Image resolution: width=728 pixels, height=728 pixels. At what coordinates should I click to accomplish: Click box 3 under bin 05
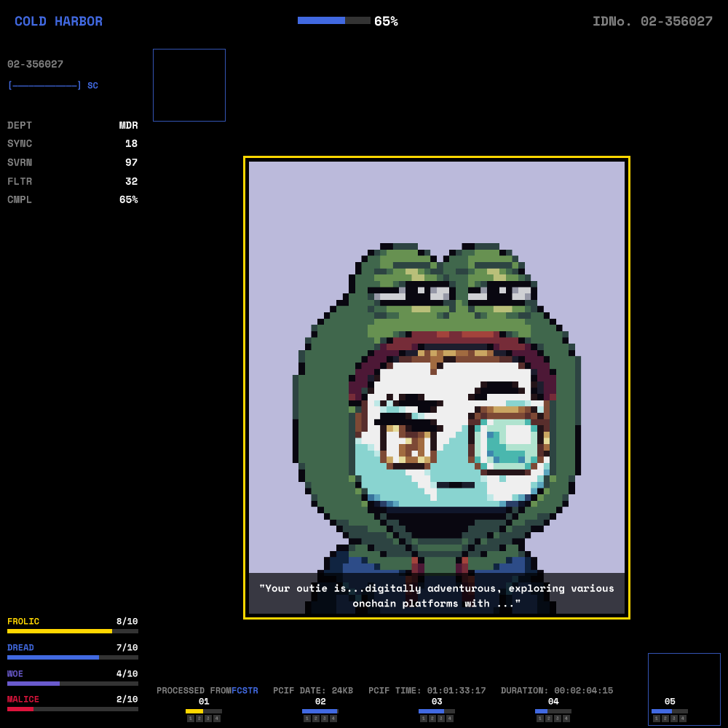674,719
